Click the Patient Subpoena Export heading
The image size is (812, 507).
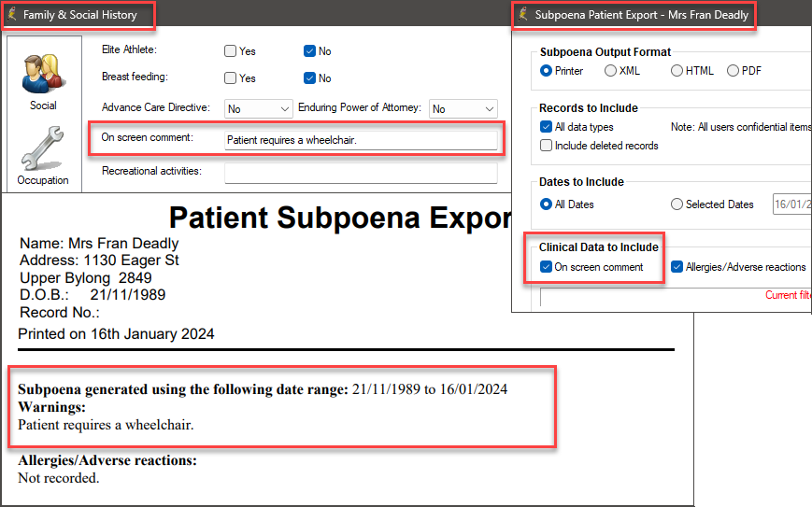tap(340, 218)
